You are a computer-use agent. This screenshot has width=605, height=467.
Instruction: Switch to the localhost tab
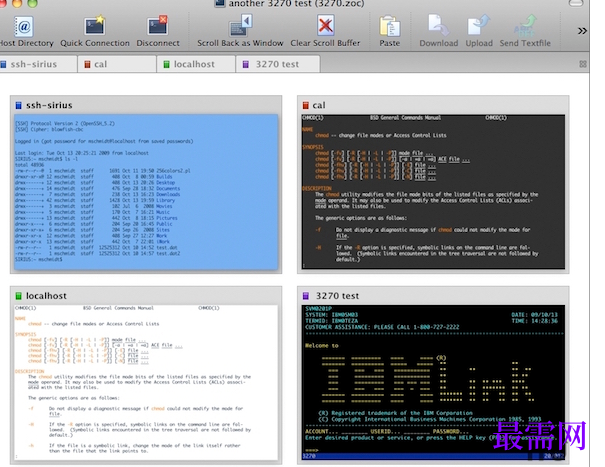click(196, 64)
